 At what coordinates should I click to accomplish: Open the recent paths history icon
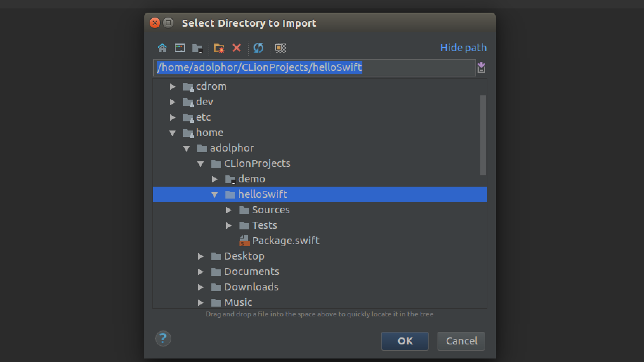(x=481, y=67)
